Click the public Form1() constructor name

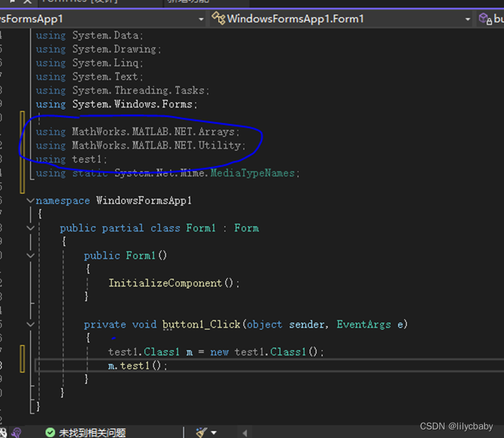[x=141, y=256]
